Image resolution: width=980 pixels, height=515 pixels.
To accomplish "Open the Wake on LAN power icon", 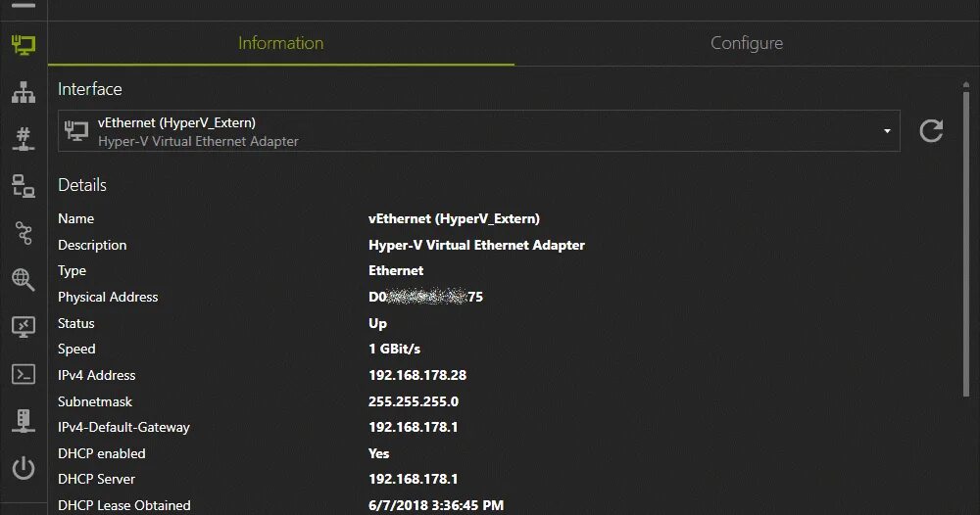I will point(24,468).
